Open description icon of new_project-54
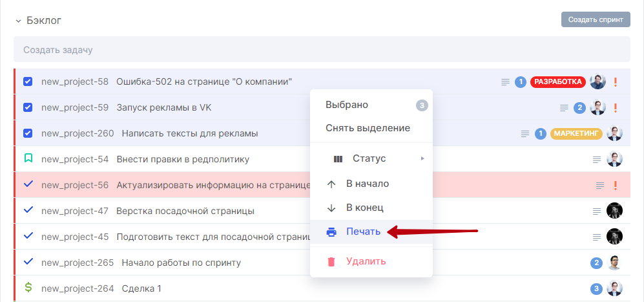Screen dimensions: 644x302 pyautogui.click(x=597, y=159)
